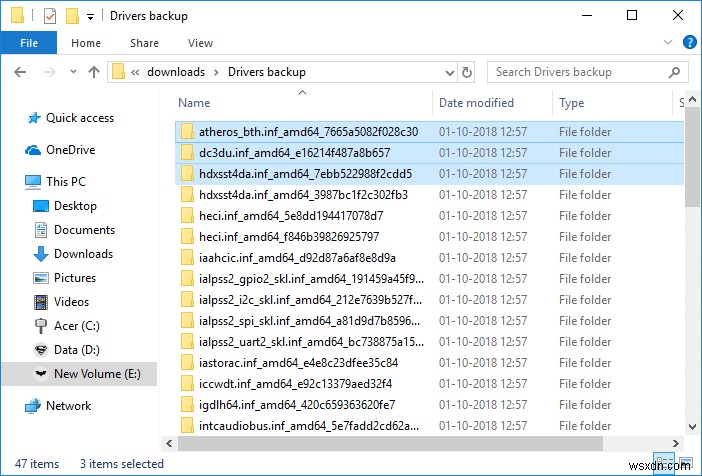702x476 pixels.
Task: Click the vertical scrollbar down arrow
Action: (x=693, y=427)
